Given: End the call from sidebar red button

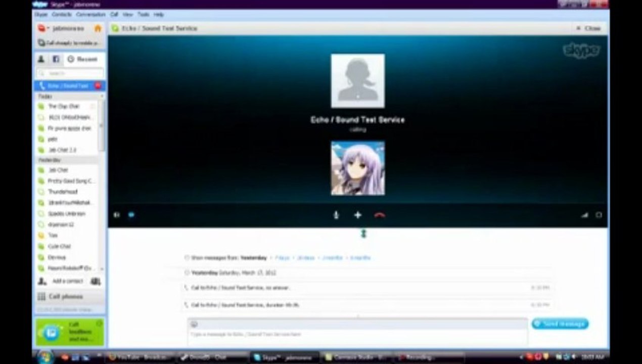Looking at the screenshot, I should [x=98, y=85].
